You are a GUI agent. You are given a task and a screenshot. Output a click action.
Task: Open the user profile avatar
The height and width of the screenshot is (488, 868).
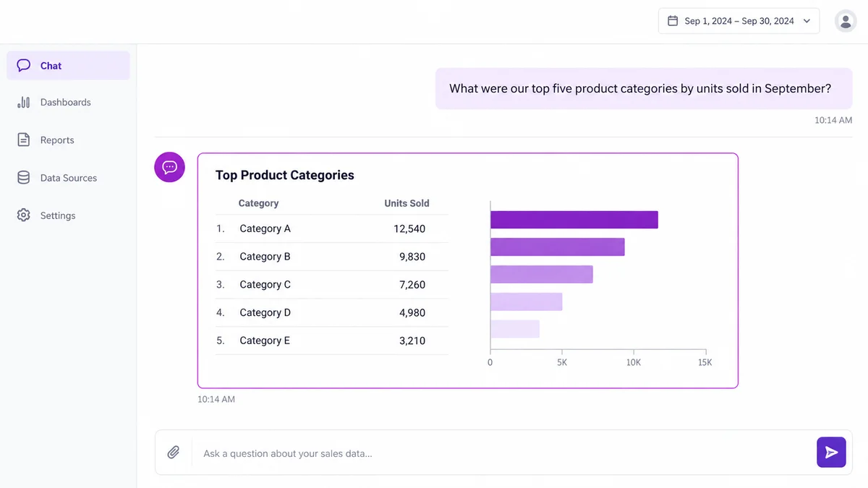coord(846,21)
